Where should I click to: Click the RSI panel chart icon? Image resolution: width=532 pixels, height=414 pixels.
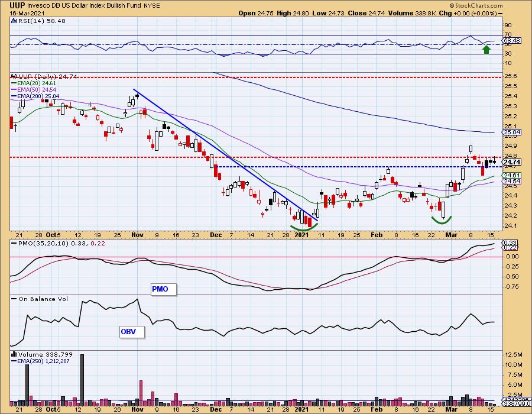tap(14, 21)
